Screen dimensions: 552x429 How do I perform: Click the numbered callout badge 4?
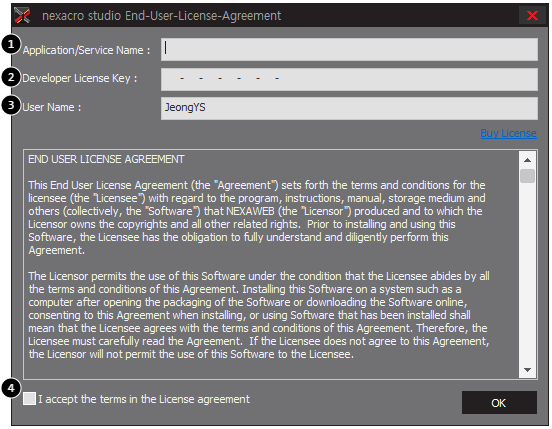tap(11, 389)
